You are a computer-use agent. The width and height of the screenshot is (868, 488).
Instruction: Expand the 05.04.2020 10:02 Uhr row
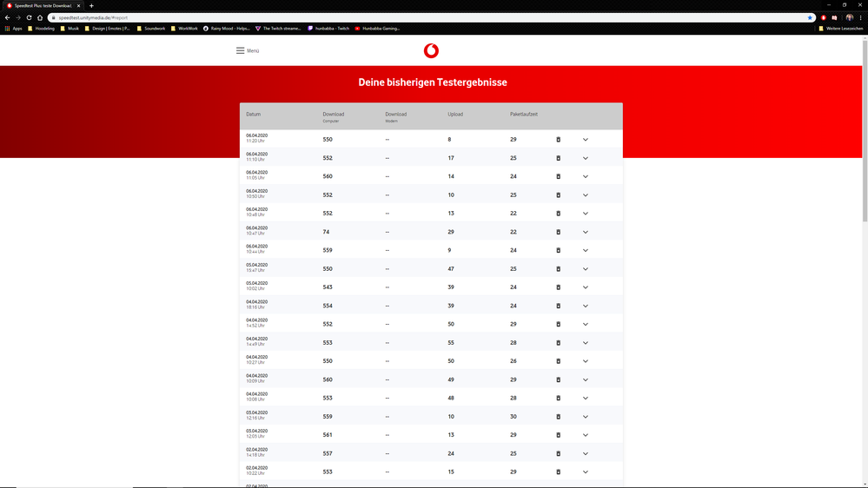pyautogui.click(x=585, y=287)
